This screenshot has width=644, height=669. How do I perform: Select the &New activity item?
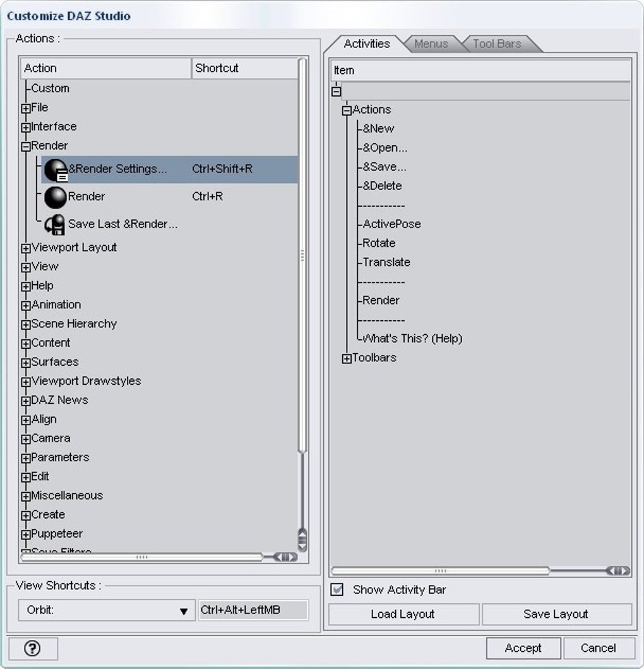tap(378, 129)
